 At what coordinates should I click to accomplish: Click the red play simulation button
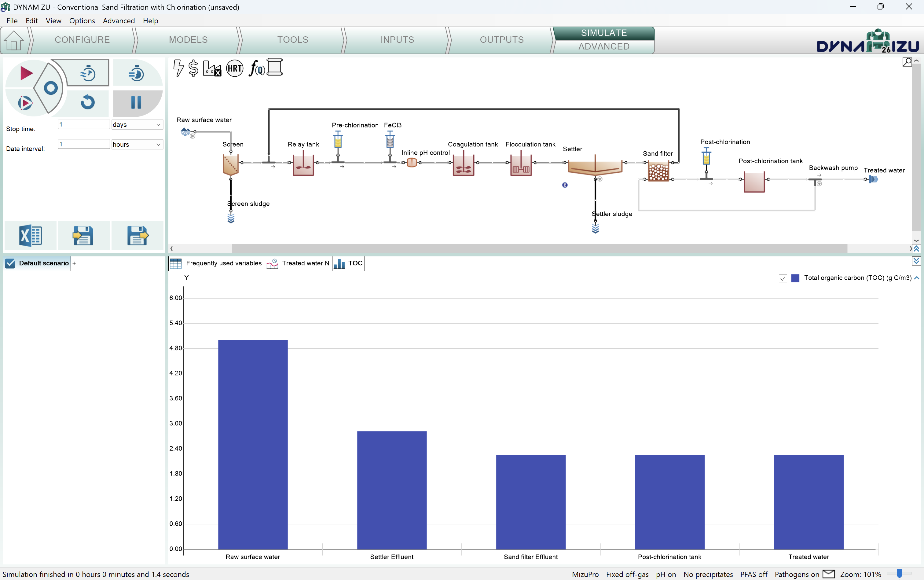pyautogui.click(x=26, y=73)
